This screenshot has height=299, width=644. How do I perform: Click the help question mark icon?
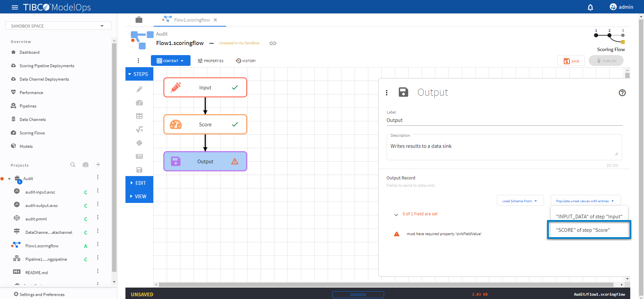(622, 93)
